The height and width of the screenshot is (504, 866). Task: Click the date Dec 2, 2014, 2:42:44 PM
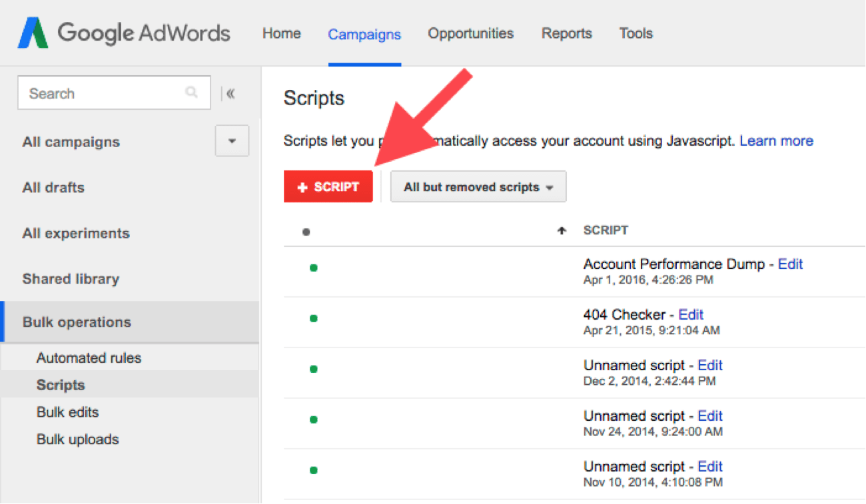649,381
